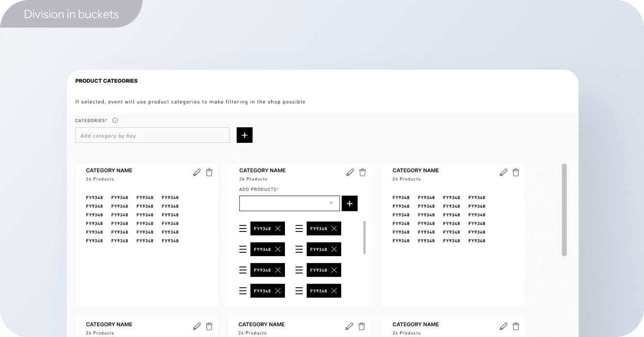
Task: Remove first-row right FY9348 chip with X
Action: point(334,229)
